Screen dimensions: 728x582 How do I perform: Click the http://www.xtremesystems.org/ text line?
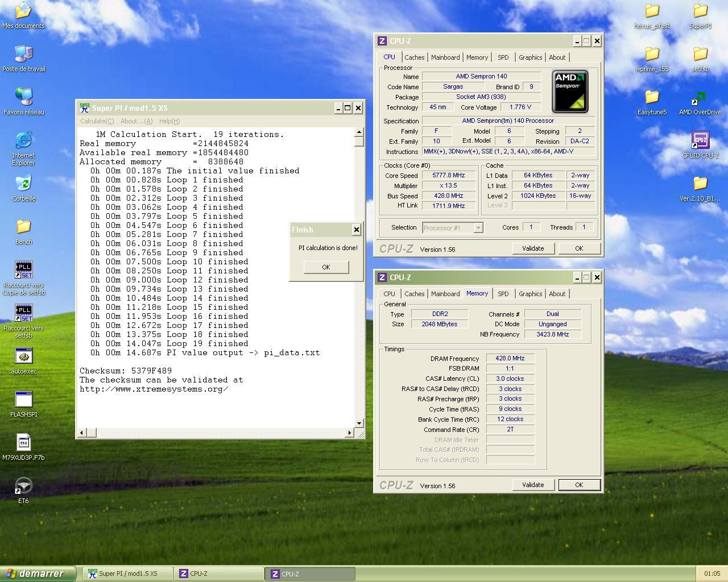[x=154, y=389]
